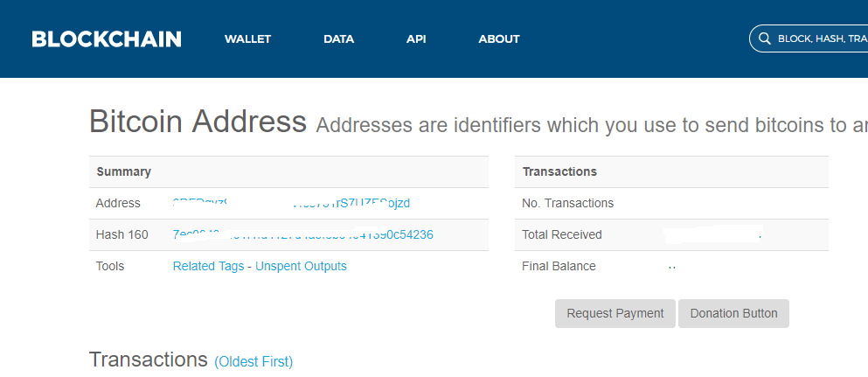This screenshot has height=377, width=868.
Task: Select the Total Received row label
Action: [x=562, y=234]
